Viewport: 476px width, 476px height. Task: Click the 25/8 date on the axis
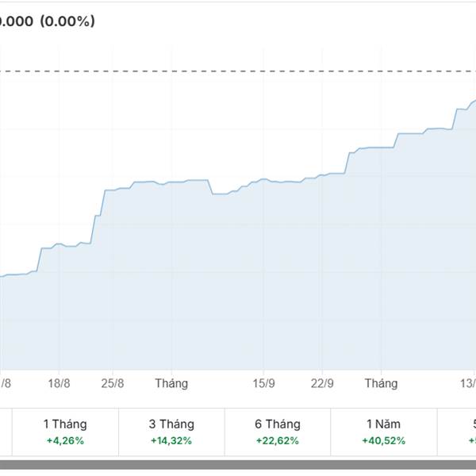(113, 383)
